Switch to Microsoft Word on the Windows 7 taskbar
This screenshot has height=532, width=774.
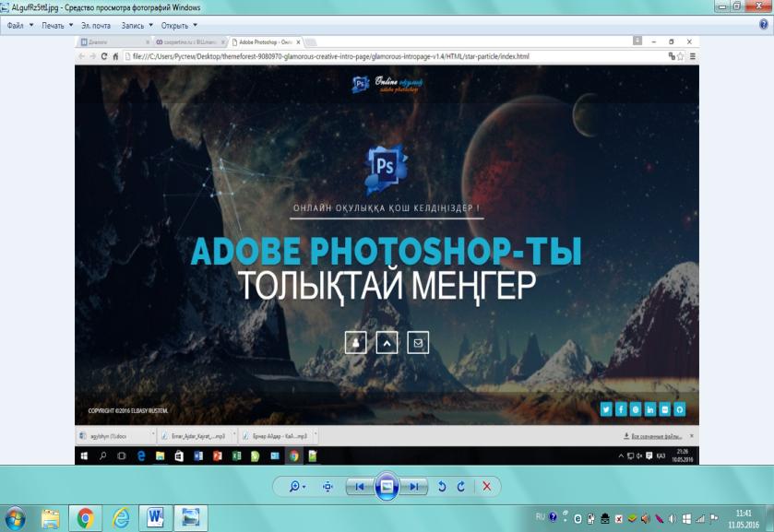pos(156,518)
